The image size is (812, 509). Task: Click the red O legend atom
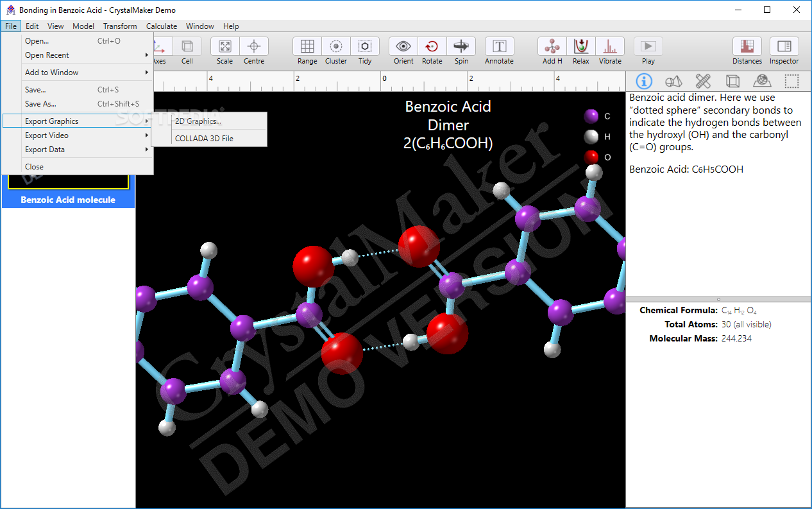coord(591,157)
